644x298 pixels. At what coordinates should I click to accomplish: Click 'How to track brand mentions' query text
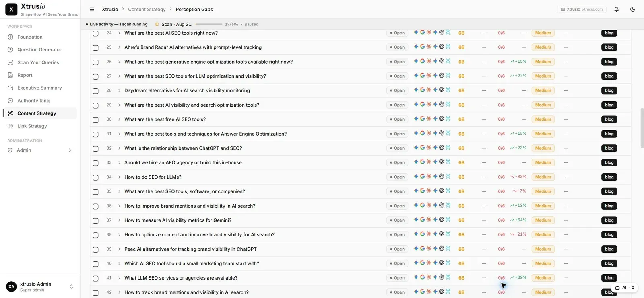tap(186, 292)
